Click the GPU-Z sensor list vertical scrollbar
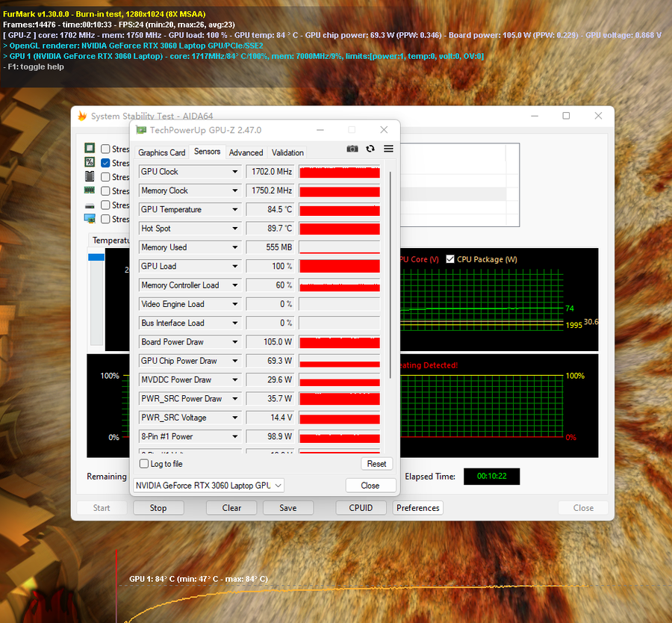 (x=390, y=269)
